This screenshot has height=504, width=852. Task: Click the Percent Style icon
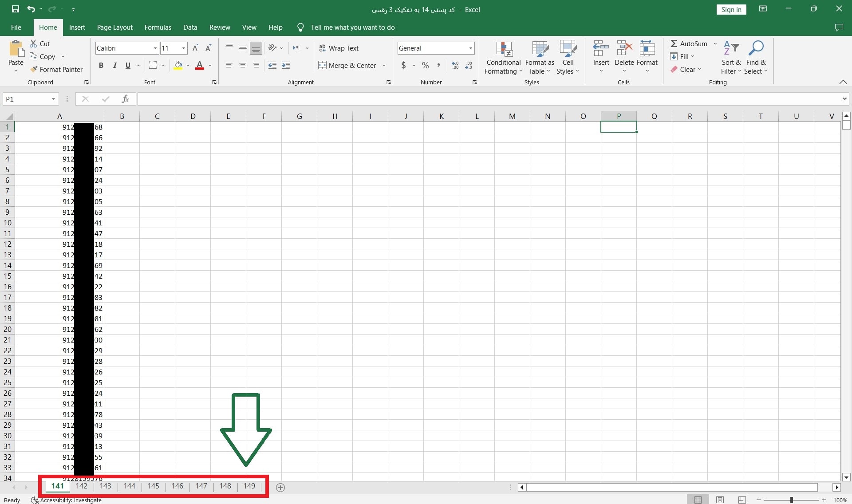(x=425, y=66)
